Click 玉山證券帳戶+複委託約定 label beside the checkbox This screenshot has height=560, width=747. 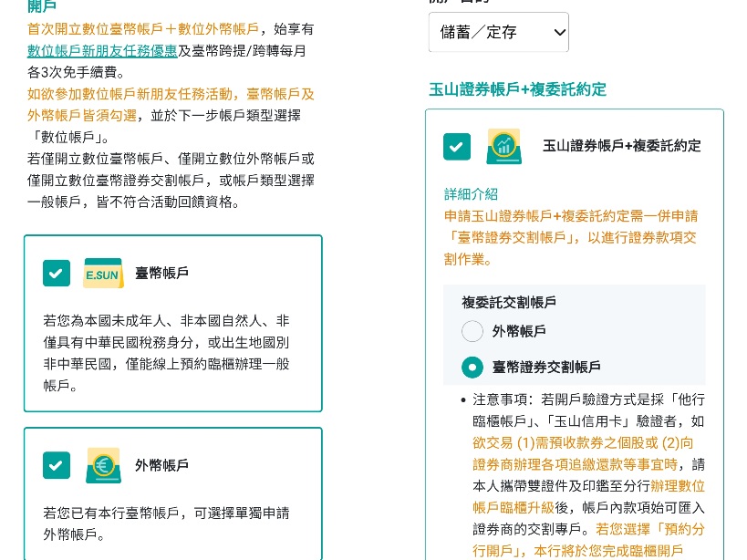point(622,146)
